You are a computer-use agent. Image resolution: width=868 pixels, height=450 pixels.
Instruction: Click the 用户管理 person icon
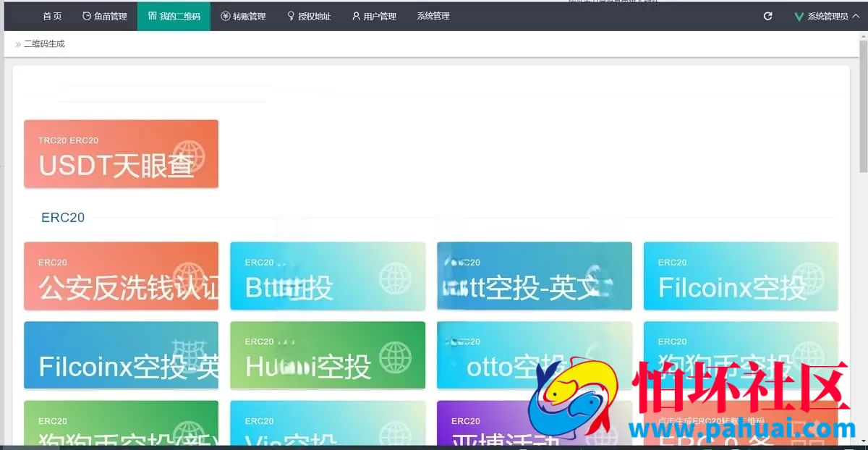[356, 16]
